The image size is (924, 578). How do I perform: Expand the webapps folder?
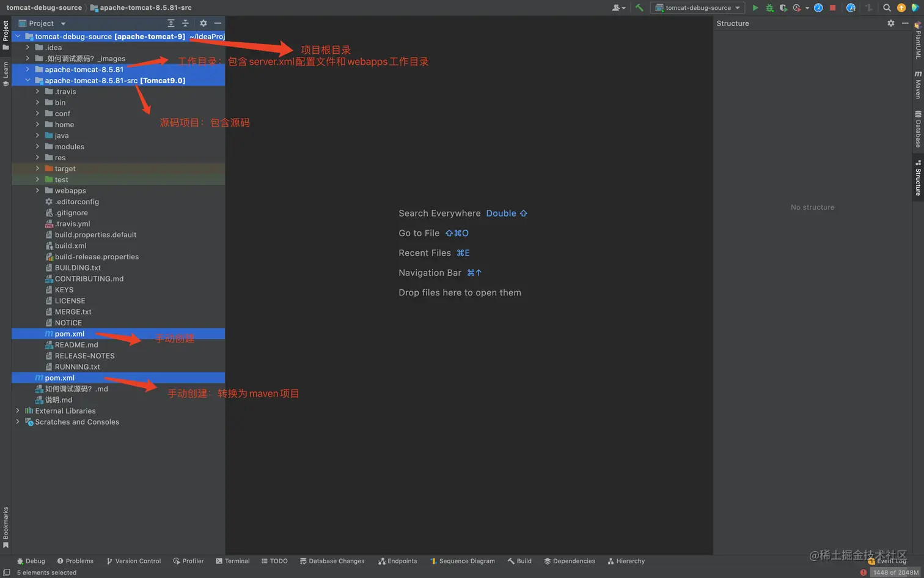[37, 191]
